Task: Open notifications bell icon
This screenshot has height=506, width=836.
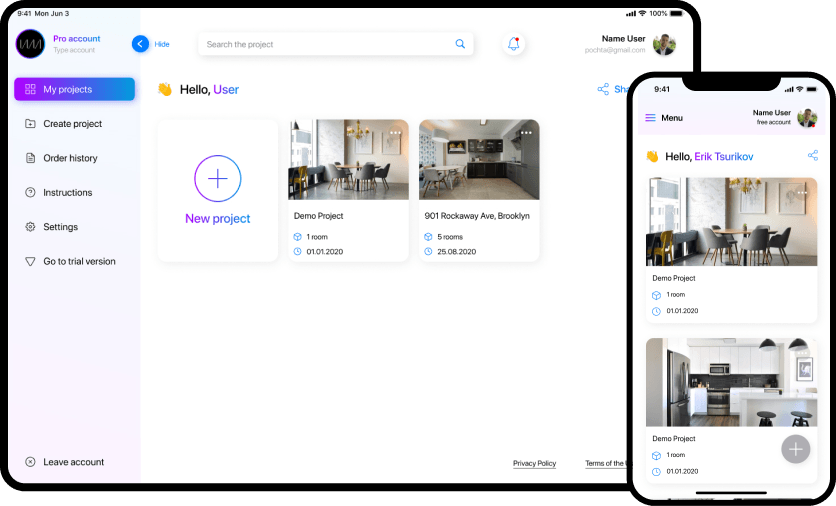Action: 513,44
